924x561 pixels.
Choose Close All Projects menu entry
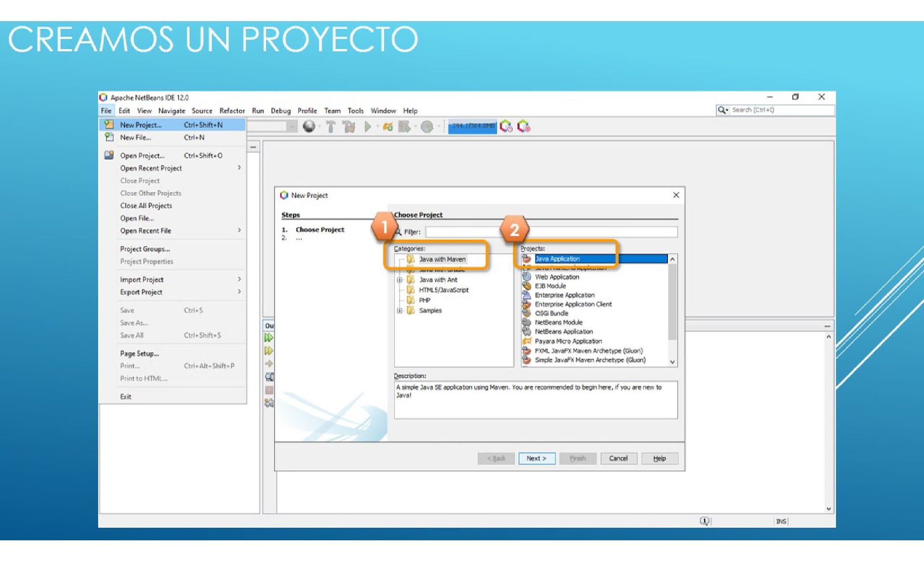146,205
